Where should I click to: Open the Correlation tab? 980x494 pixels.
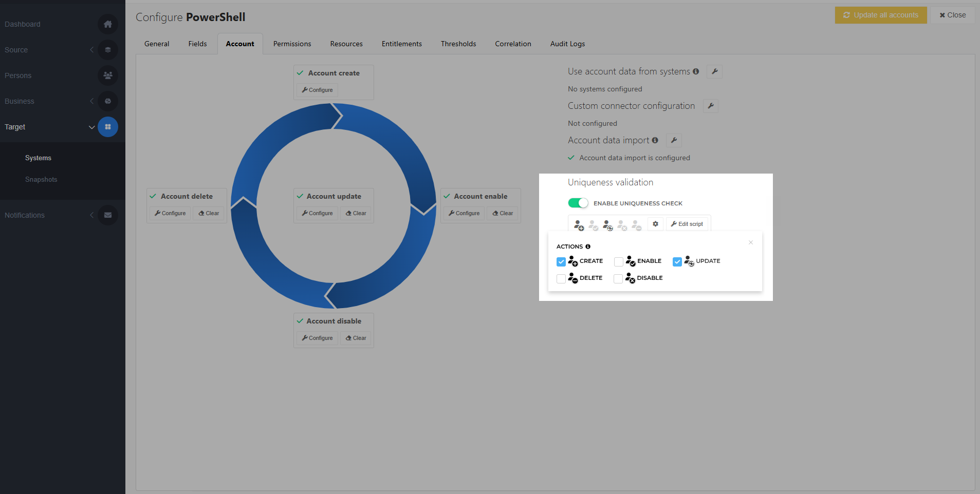(513, 44)
